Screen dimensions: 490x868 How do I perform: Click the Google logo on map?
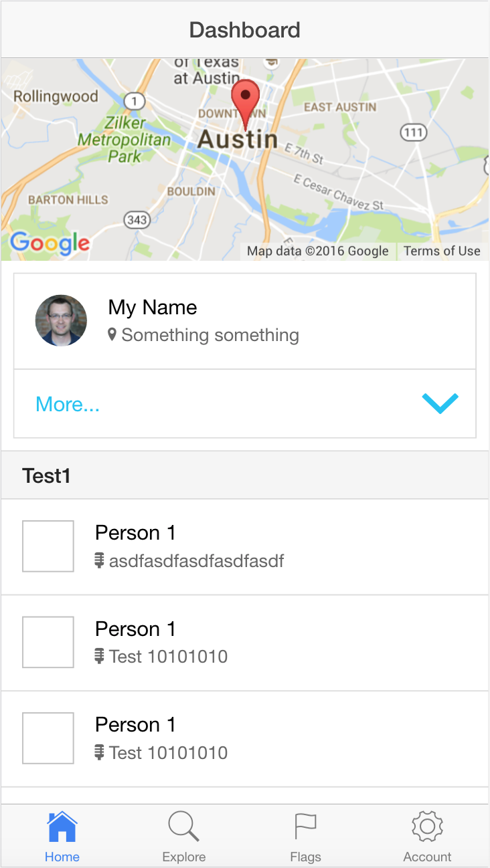50,243
